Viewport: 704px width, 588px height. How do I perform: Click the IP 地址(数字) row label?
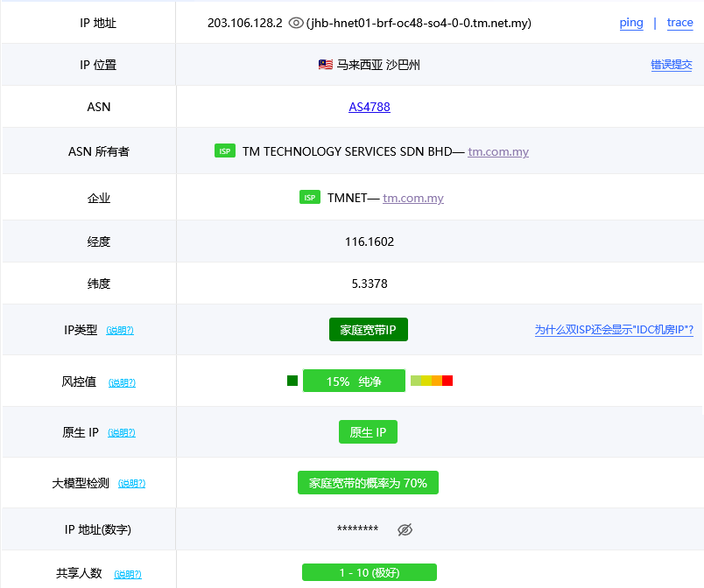click(97, 529)
